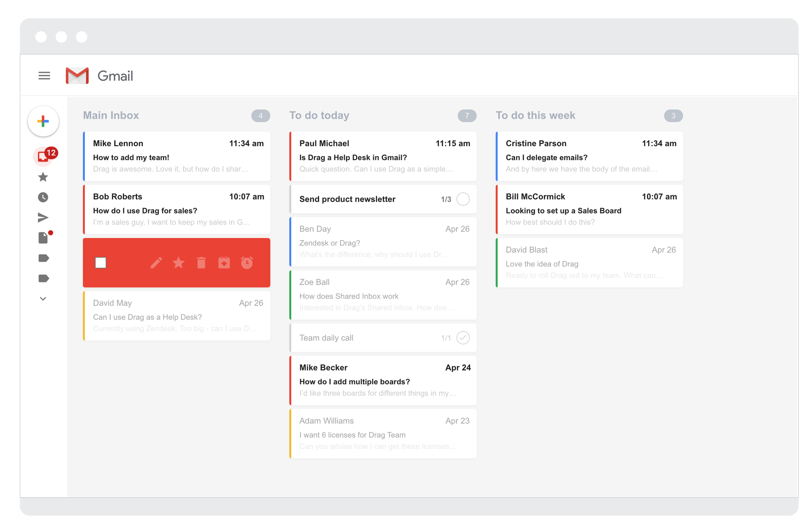This screenshot has width=812, height=531.
Task: Click the Apr 23 date on Adam Williams' email
Action: pos(458,421)
